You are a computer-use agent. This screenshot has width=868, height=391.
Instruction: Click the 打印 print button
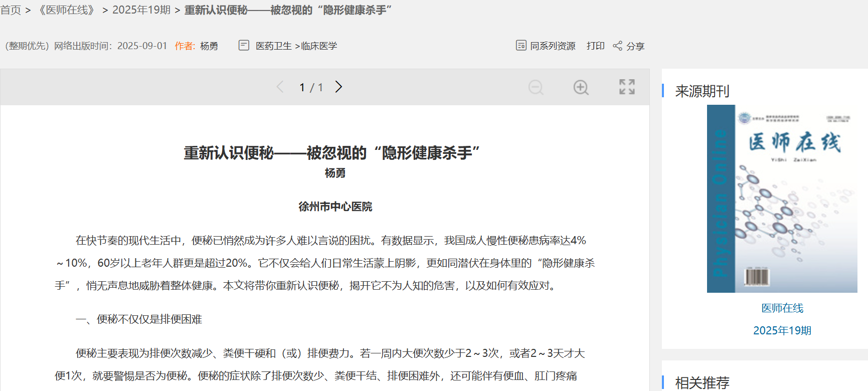[595, 46]
